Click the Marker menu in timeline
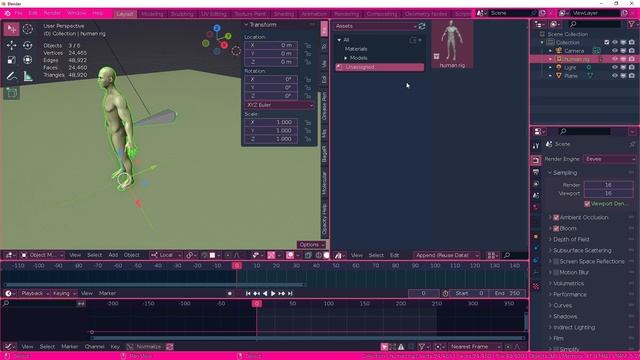 (107, 293)
